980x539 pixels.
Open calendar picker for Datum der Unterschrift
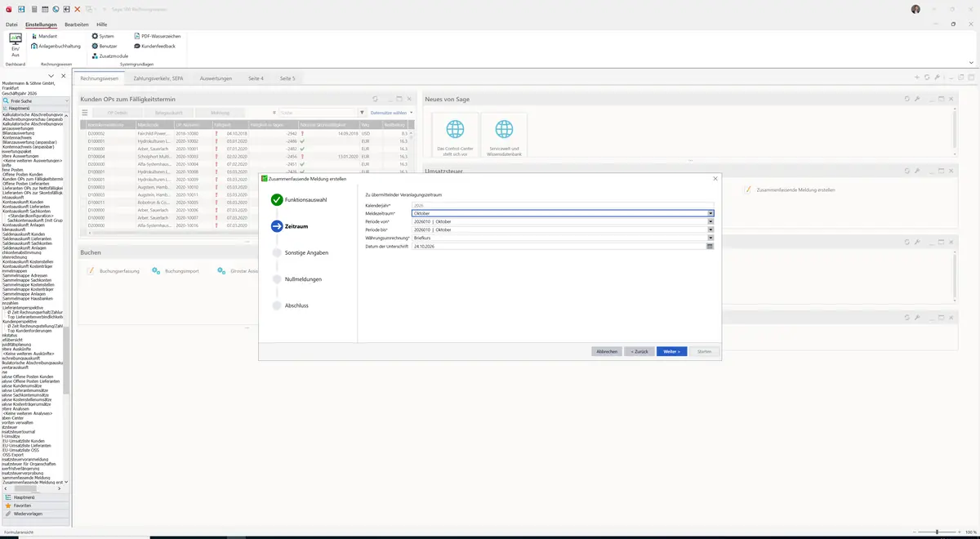coord(710,246)
